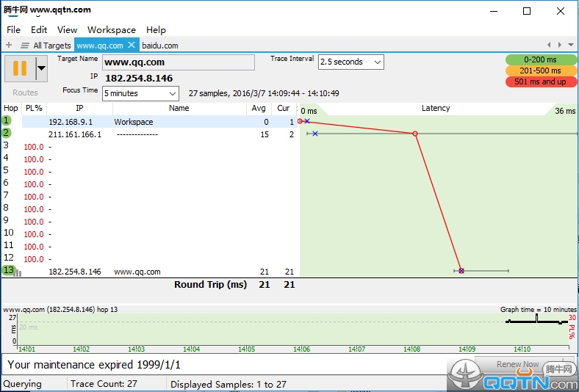Open the tab list dropdown arrow
The height and width of the screenshot is (392, 579).
571,45
